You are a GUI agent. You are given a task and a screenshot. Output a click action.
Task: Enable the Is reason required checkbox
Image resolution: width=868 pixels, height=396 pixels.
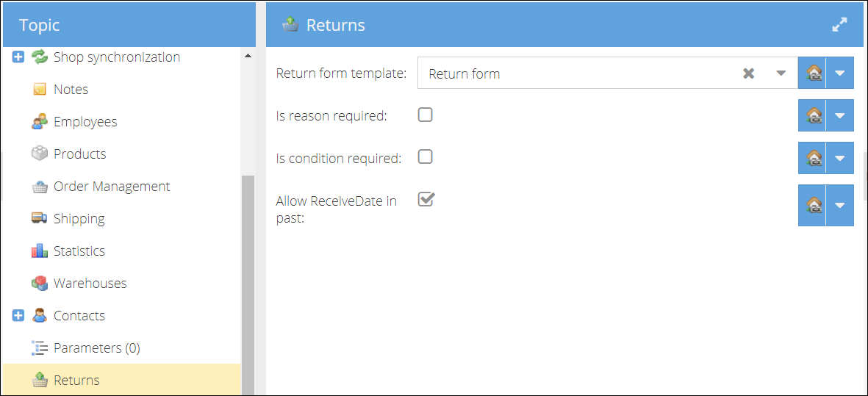(425, 115)
